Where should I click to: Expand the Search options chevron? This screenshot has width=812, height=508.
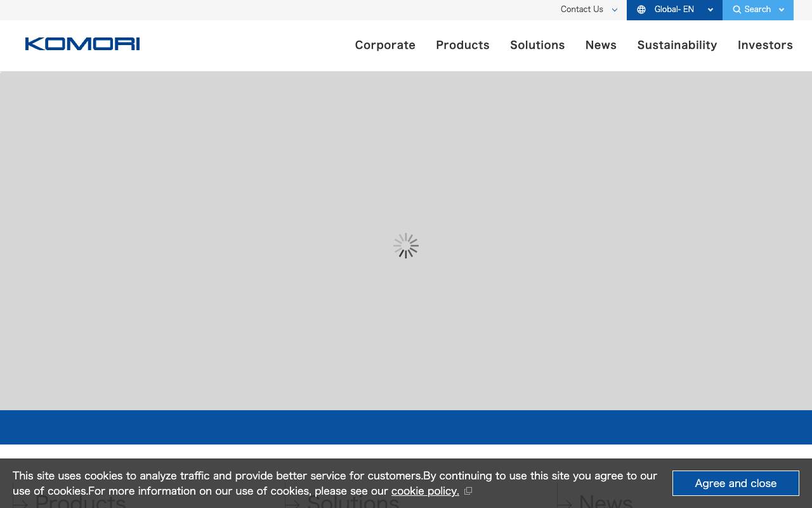(781, 10)
